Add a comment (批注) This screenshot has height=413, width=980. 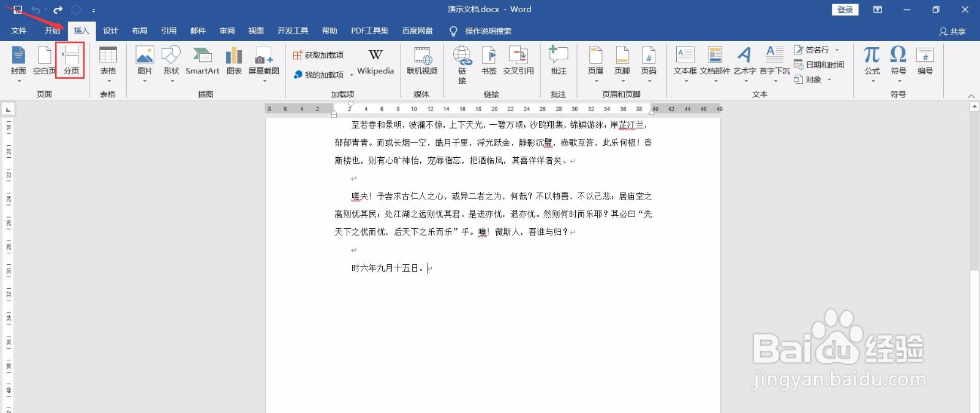click(x=559, y=61)
